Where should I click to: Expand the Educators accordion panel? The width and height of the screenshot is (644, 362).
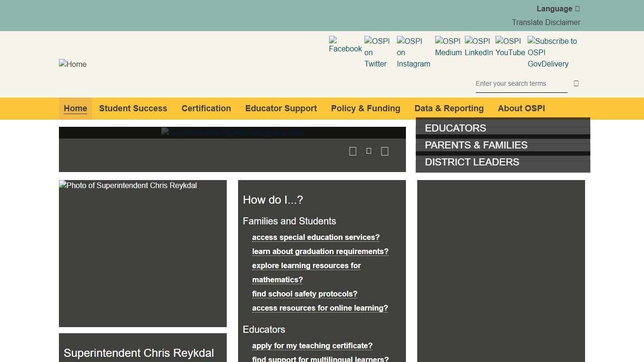[x=503, y=128]
